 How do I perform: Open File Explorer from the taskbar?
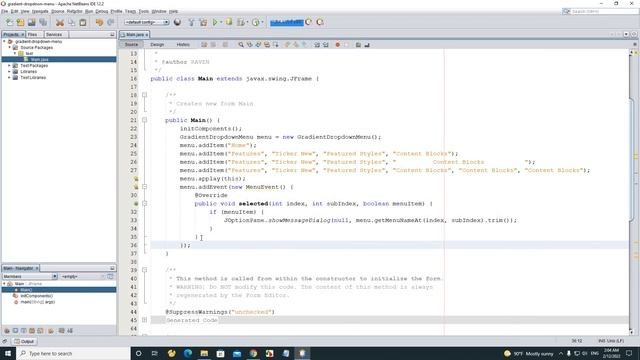(204, 353)
